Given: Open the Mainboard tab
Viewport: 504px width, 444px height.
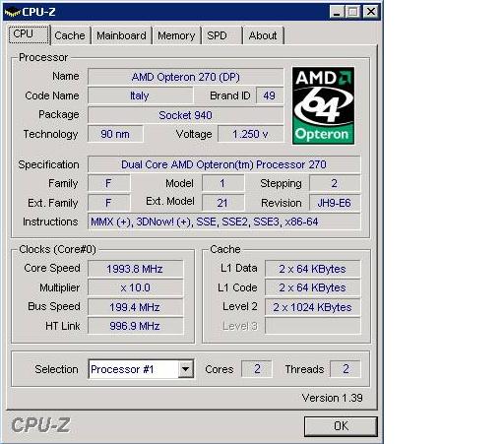Looking at the screenshot, I should point(121,35).
